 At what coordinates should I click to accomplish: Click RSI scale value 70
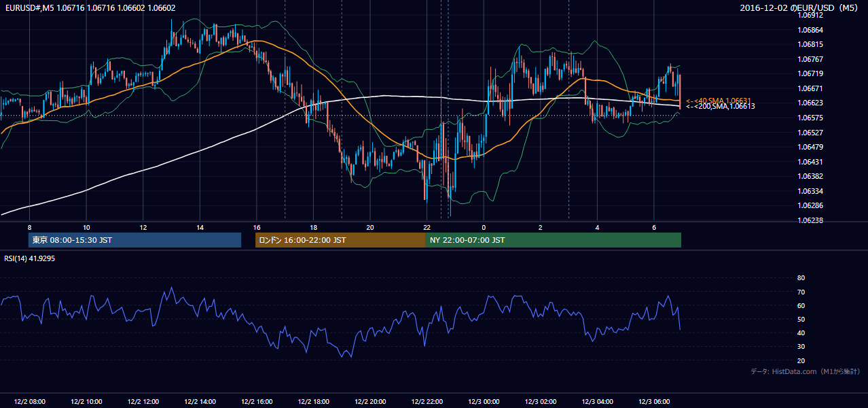point(801,292)
